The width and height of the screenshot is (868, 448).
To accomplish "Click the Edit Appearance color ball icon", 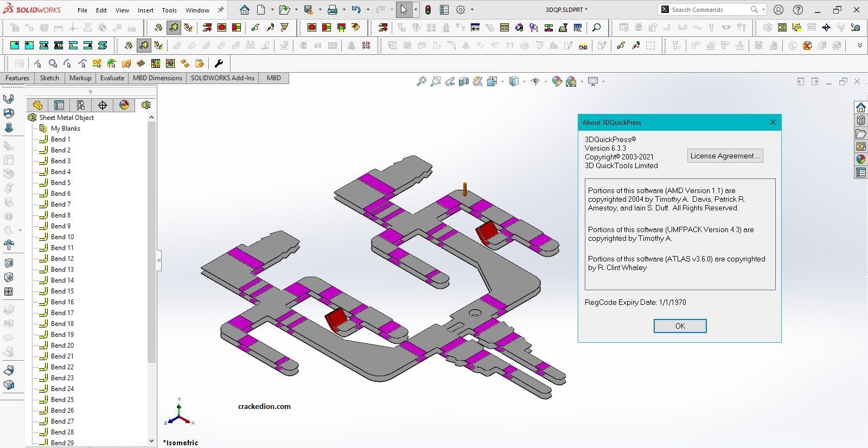I will point(557,81).
